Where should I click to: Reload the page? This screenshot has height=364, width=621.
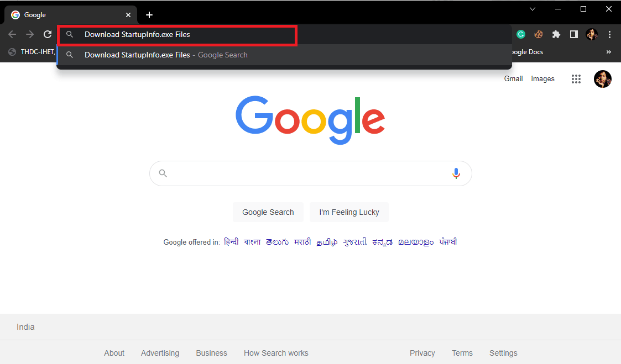(x=48, y=34)
